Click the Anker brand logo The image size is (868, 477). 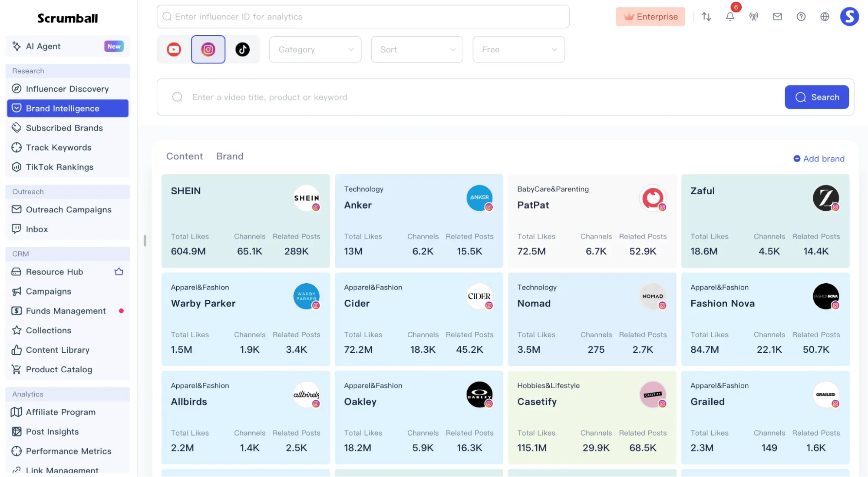tap(479, 198)
